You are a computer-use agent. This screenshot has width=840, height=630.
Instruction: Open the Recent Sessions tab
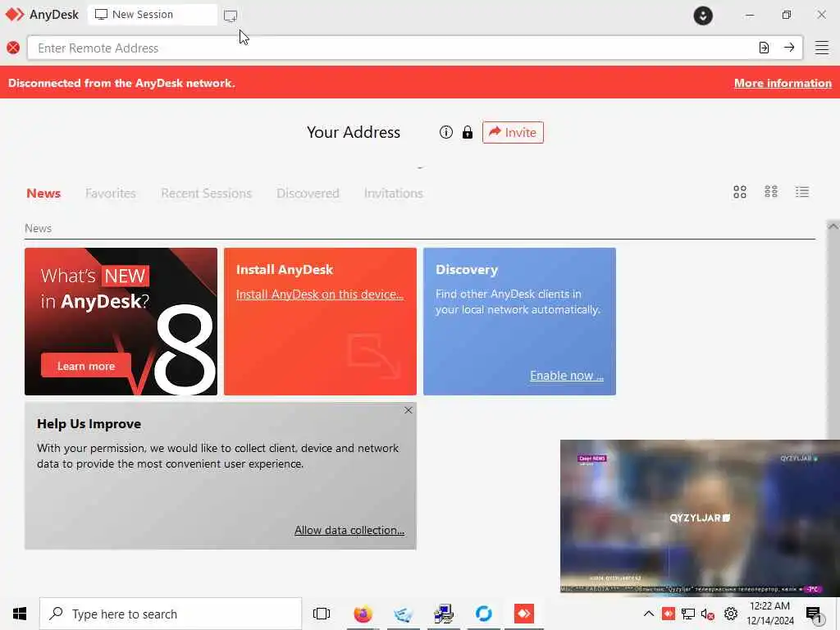coord(206,194)
